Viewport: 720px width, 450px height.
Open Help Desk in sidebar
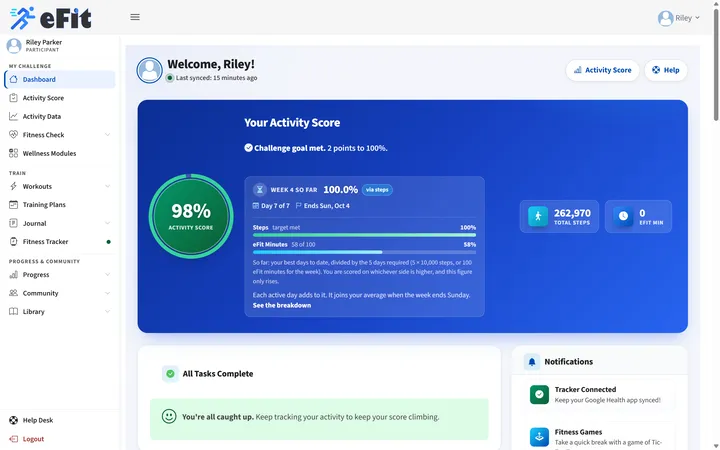pos(60,420)
